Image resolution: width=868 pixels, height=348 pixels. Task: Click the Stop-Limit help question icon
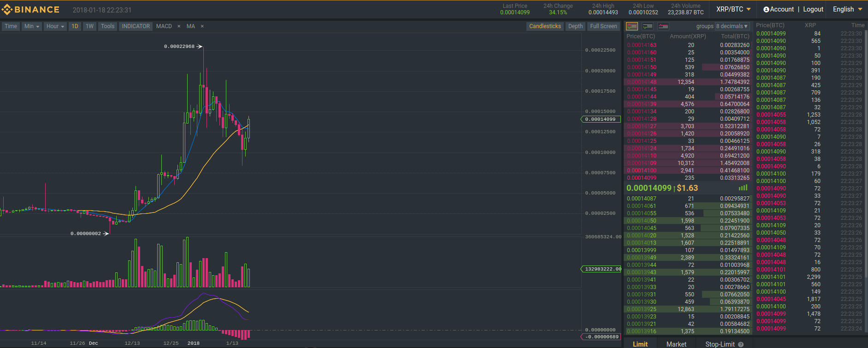(x=741, y=344)
